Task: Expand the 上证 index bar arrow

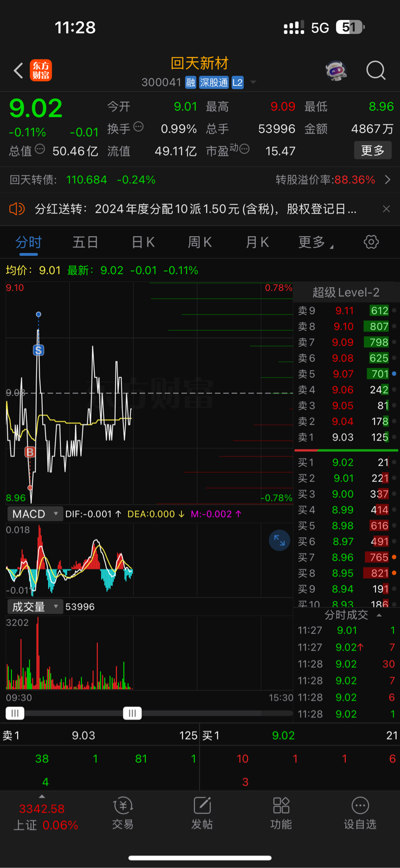Action: 42,797
